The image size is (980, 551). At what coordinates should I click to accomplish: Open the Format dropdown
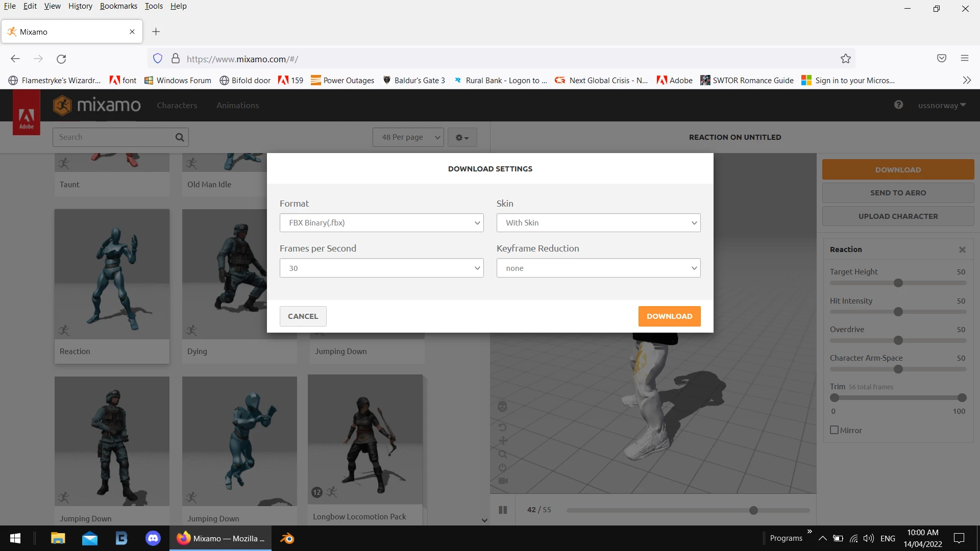click(x=381, y=223)
